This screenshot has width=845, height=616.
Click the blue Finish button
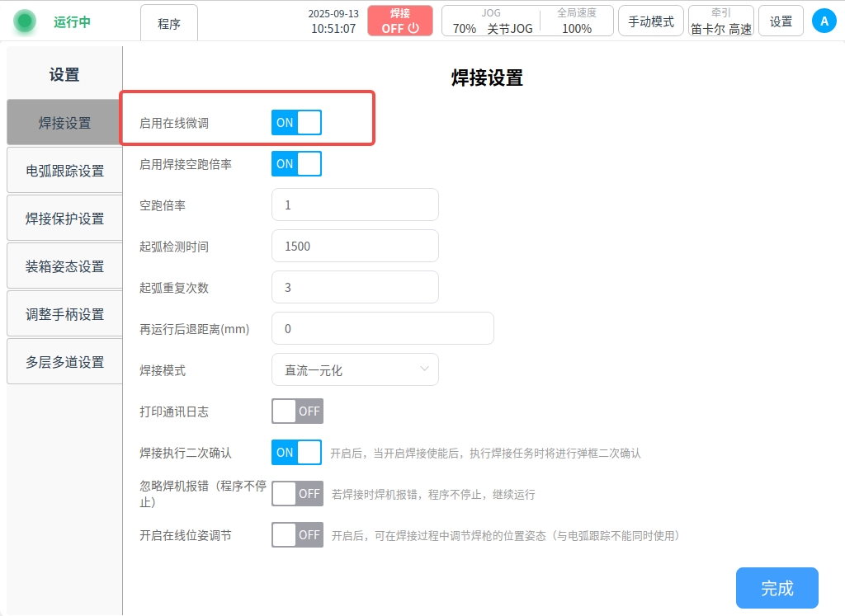click(x=777, y=588)
